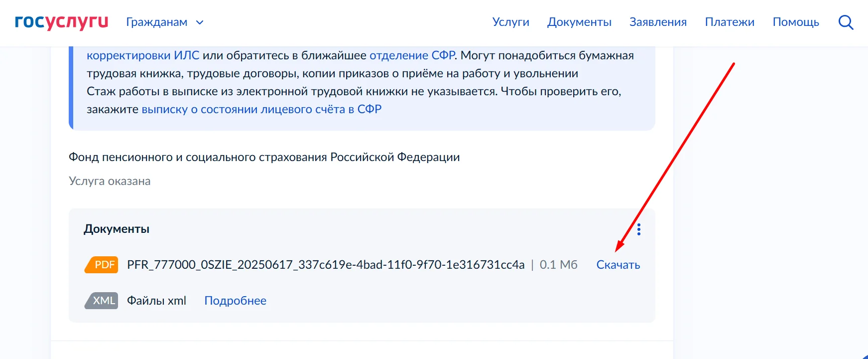868x359 pixels.
Task: Click the Документы section heading
Action: click(117, 229)
